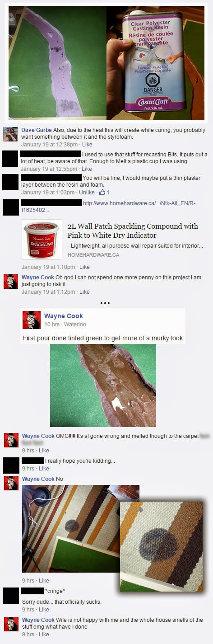
Task: Click avatar beside 'Wife is not happy' comment
Action: click(11, 624)
